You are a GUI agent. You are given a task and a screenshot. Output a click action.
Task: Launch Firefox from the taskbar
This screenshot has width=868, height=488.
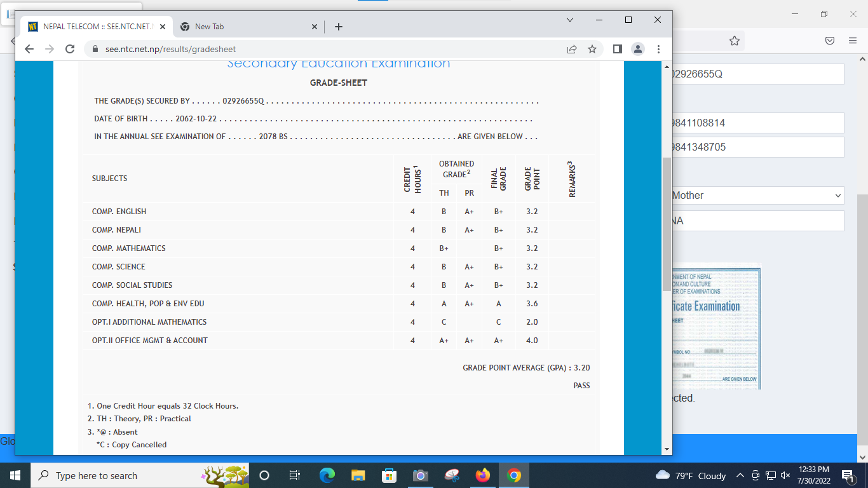(x=483, y=475)
